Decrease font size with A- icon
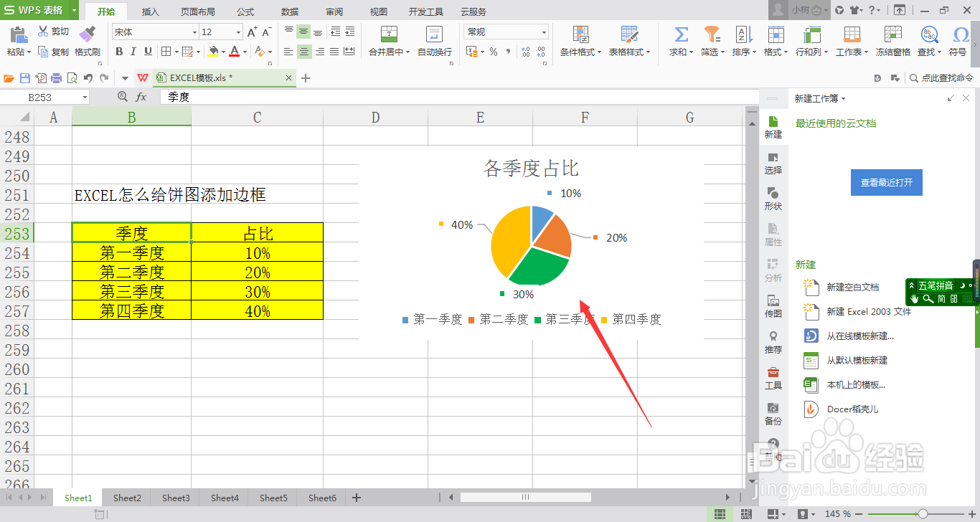The width and height of the screenshot is (980, 522). pyautogui.click(x=266, y=32)
